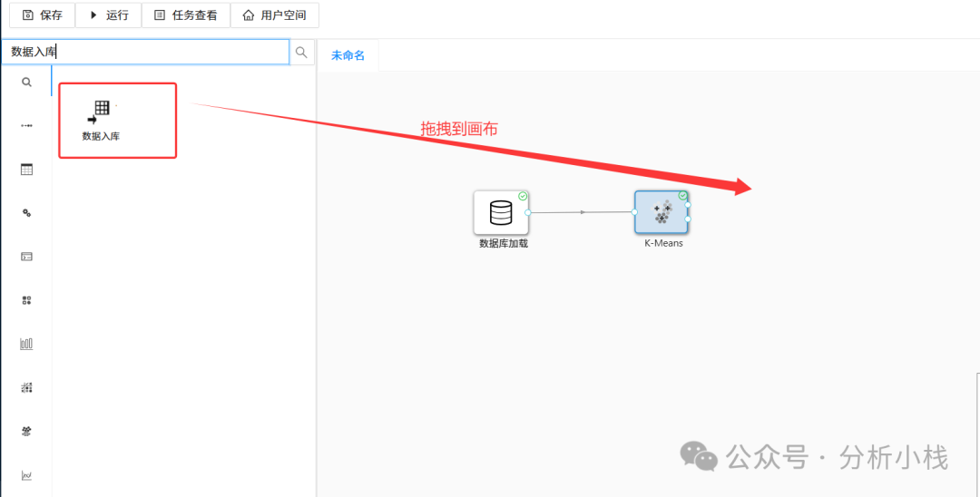Click the upper output port of K-Means node
980x497 pixels.
coord(688,205)
